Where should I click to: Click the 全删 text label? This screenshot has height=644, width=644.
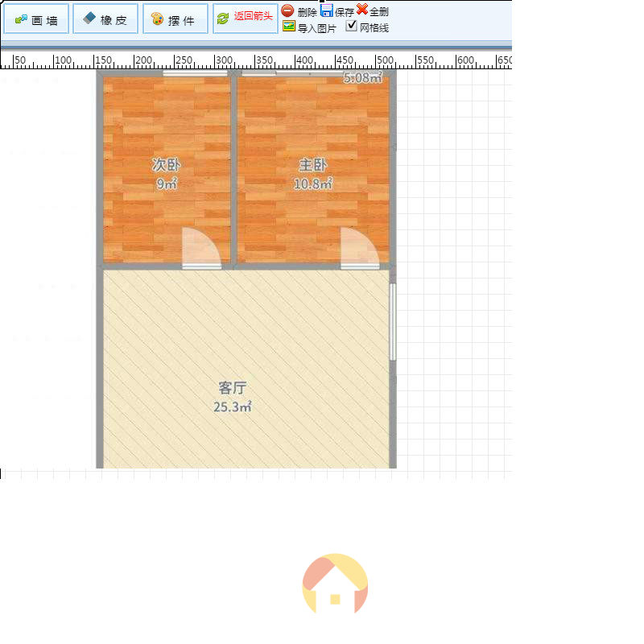point(378,12)
